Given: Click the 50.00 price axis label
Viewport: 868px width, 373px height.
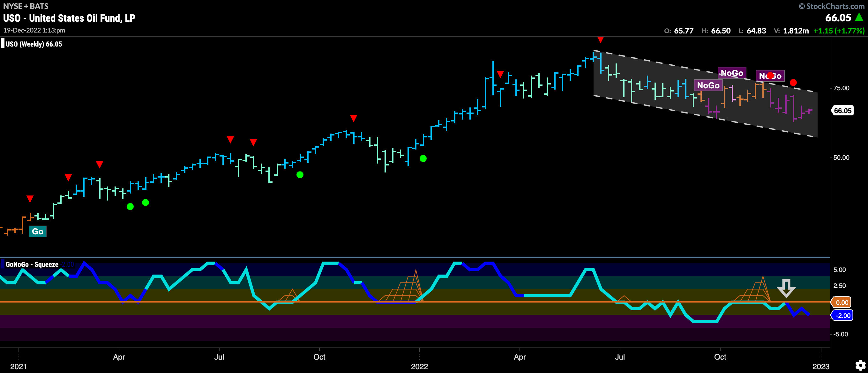Looking at the screenshot, I should pos(841,157).
